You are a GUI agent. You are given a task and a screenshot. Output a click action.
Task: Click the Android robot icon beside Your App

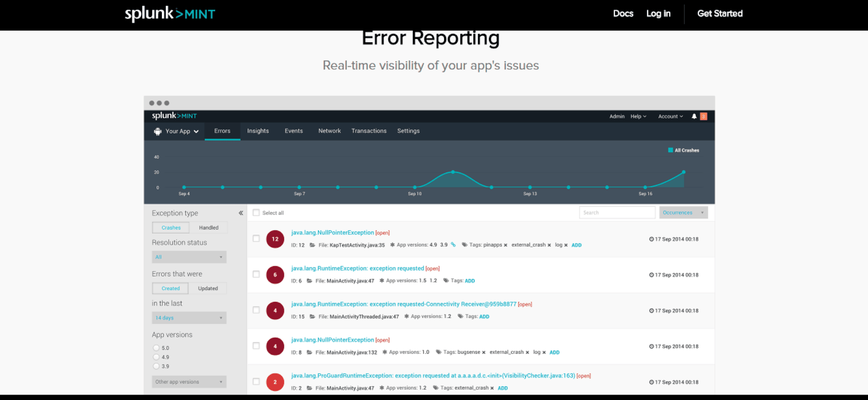(x=158, y=131)
